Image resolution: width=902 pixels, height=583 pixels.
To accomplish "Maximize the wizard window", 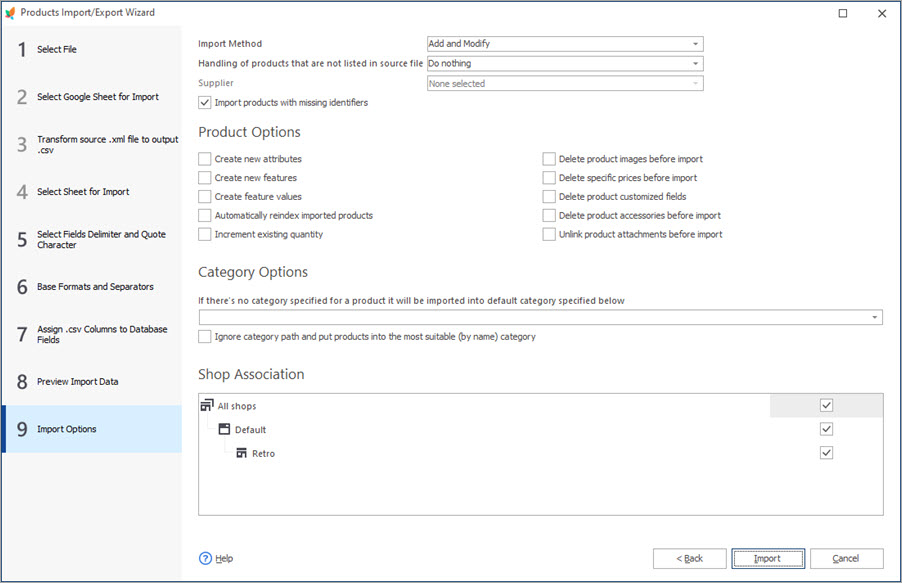I will pos(843,13).
